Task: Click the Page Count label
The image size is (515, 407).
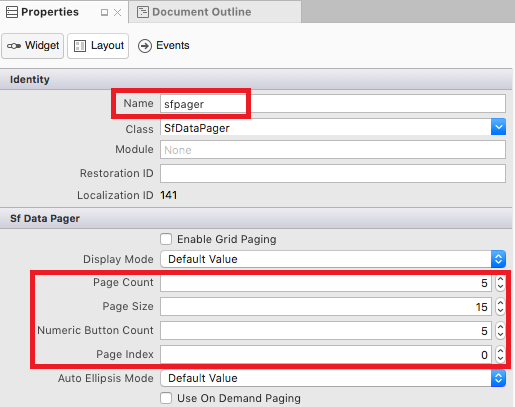Action: click(123, 282)
